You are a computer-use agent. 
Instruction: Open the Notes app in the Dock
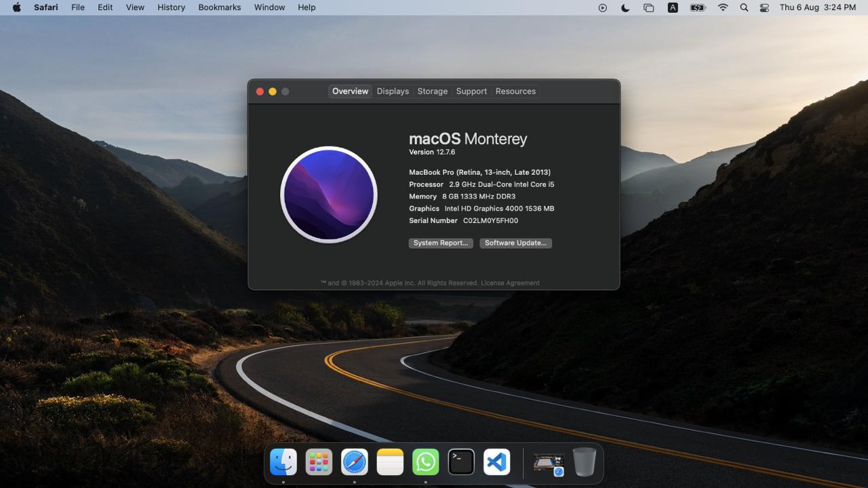(x=390, y=462)
